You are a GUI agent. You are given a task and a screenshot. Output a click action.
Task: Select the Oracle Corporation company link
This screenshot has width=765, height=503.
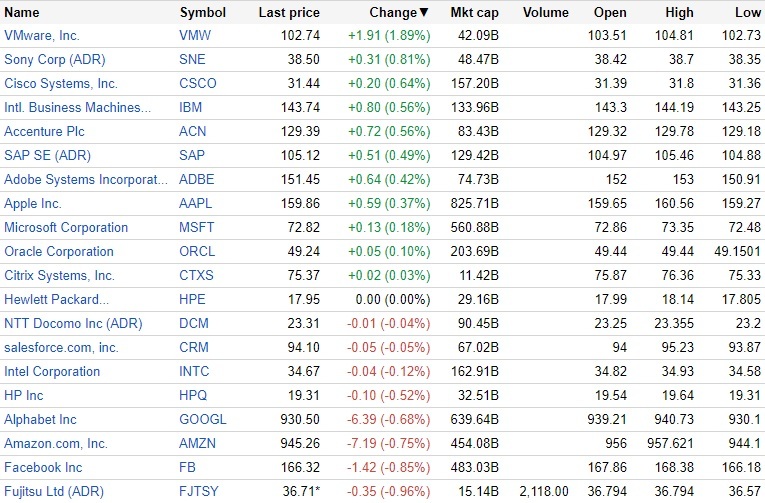pos(59,252)
